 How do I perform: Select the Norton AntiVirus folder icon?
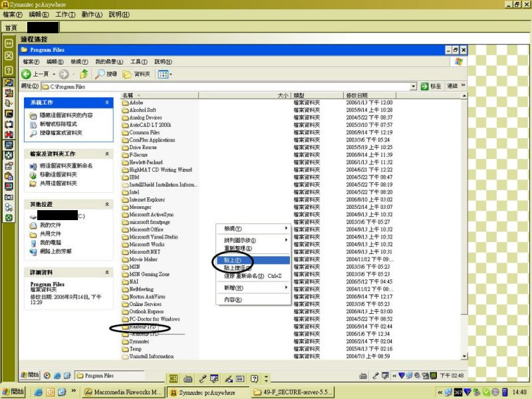click(125, 297)
